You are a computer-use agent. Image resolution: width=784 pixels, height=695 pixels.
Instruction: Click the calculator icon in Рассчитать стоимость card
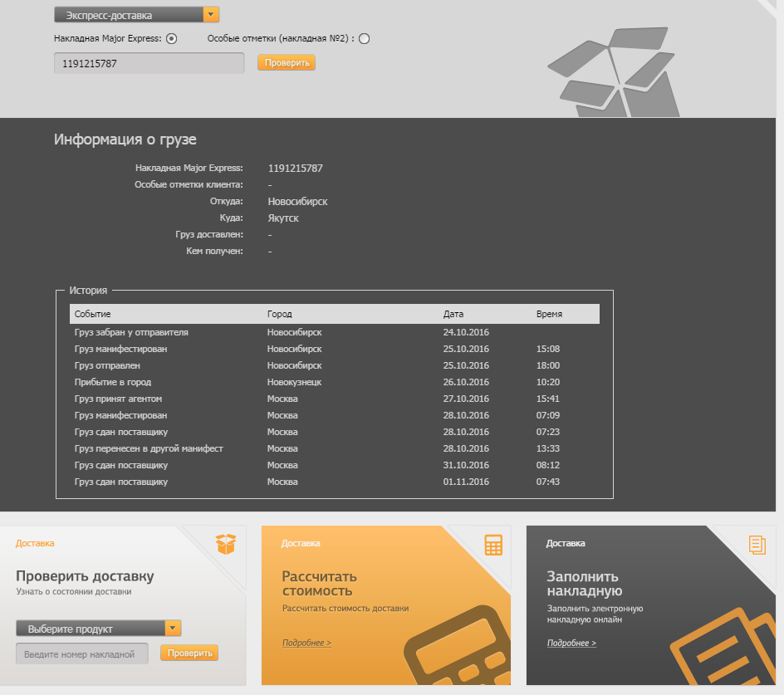pyautogui.click(x=493, y=545)
